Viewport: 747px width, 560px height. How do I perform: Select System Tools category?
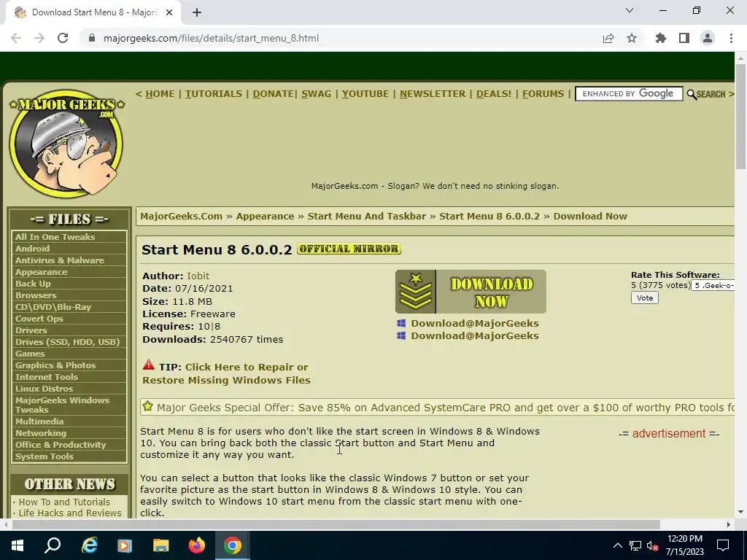pos(44,456)
